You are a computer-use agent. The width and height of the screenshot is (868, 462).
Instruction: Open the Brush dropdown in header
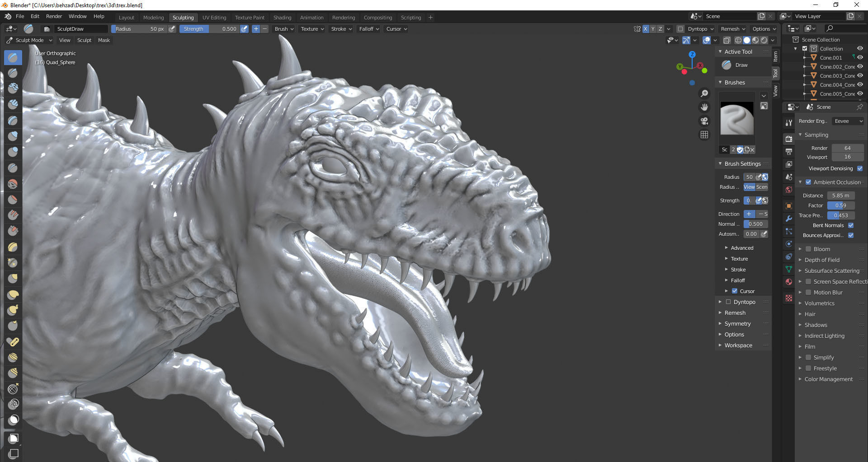284,29
